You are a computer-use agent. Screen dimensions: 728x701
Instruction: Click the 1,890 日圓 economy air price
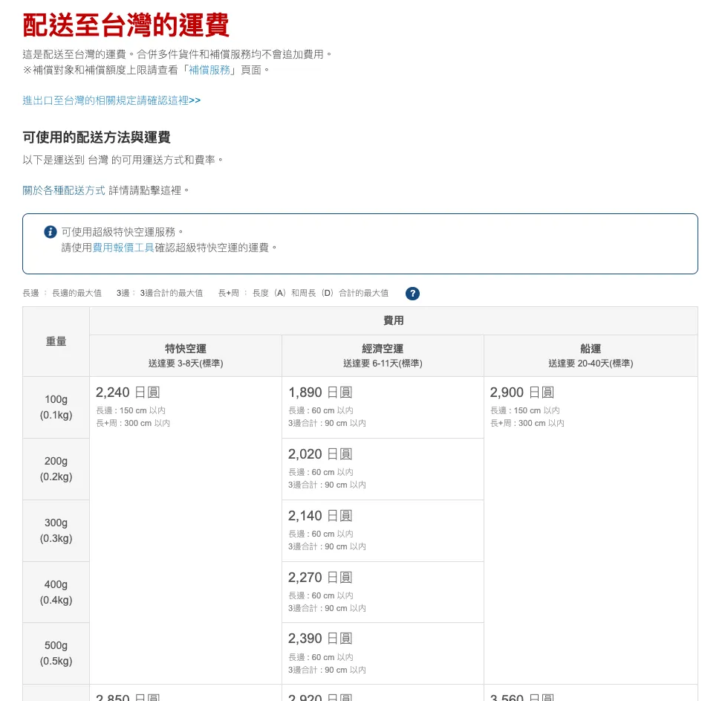(x=320, y=393)
